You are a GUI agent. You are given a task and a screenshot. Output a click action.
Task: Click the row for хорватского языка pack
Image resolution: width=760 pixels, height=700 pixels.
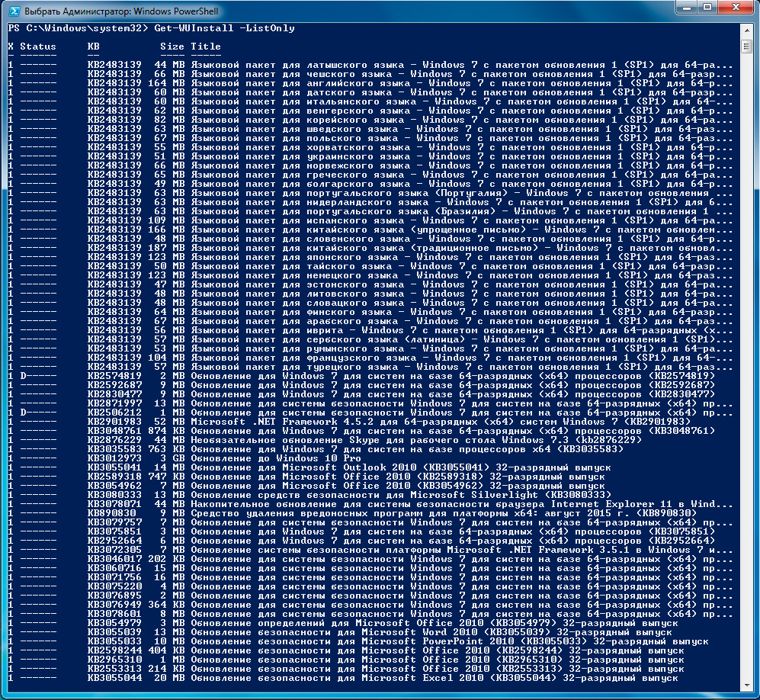(x=370, y=147)
